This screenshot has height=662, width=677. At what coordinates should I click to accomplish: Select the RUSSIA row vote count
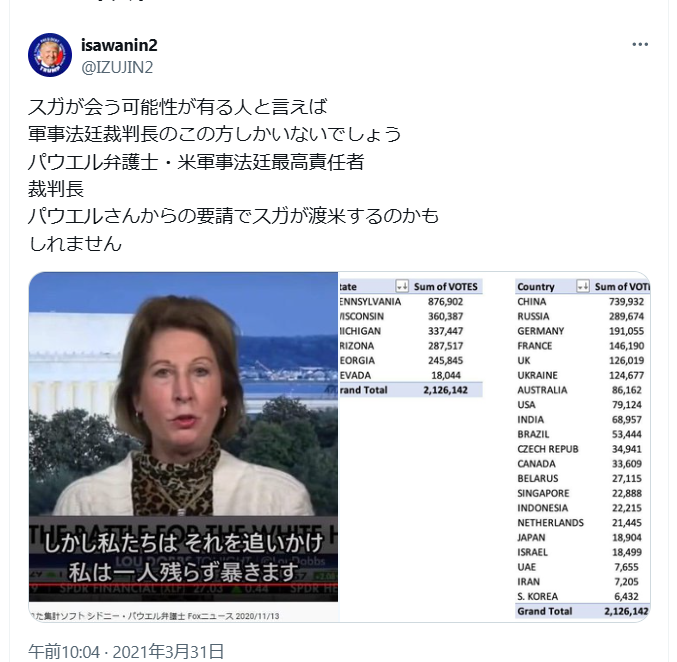(626, 316)
